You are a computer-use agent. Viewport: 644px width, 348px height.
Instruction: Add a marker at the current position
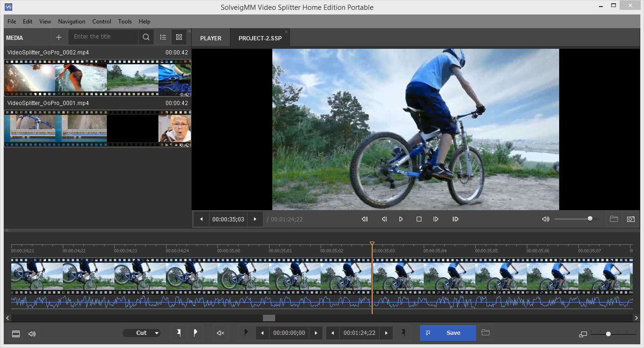[x=179, y=333]
